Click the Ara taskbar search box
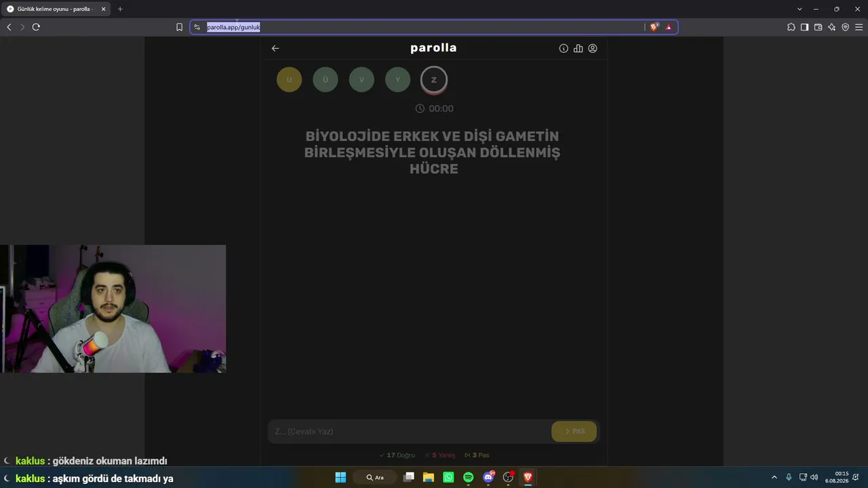The width and height of the screenshot is (868, 488). pyautogui.click(x=375, y=477)
